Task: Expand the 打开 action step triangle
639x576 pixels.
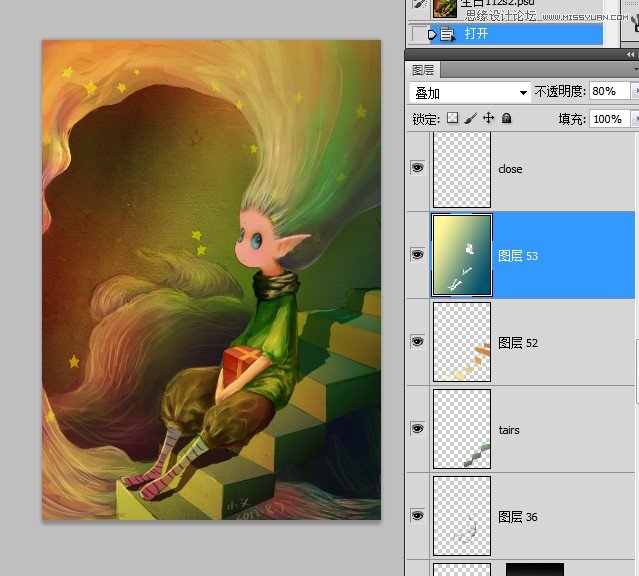Action: click(432, 34)
